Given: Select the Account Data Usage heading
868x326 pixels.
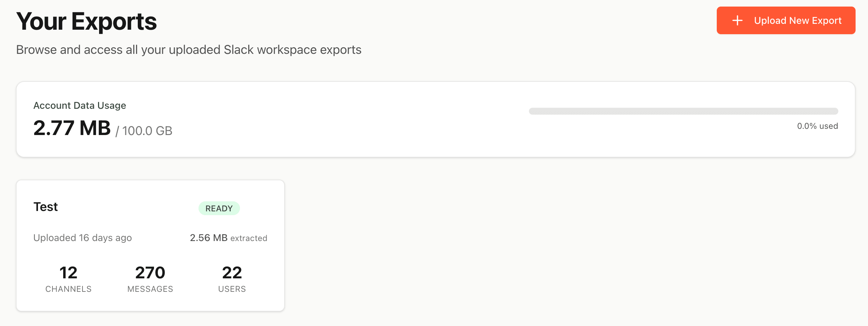Looking at the screenshot, I should click(80, 105).
